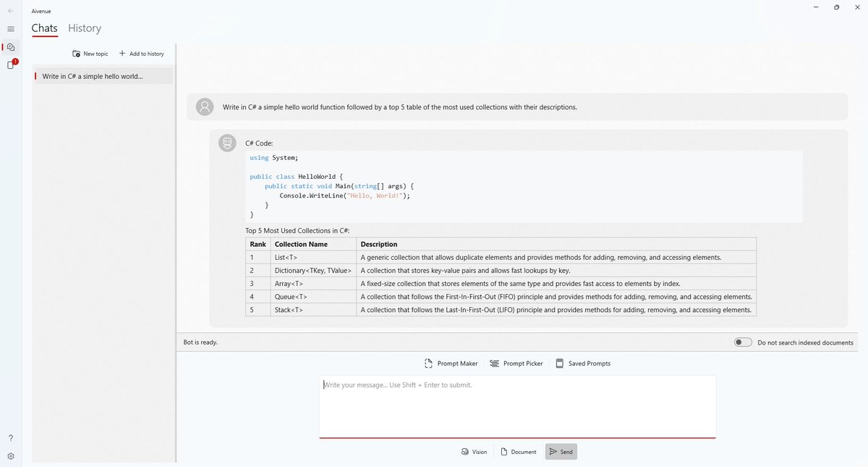Open Prompt Picker
This screenshot has width=868, height=467.
click(x=516, y=363)
